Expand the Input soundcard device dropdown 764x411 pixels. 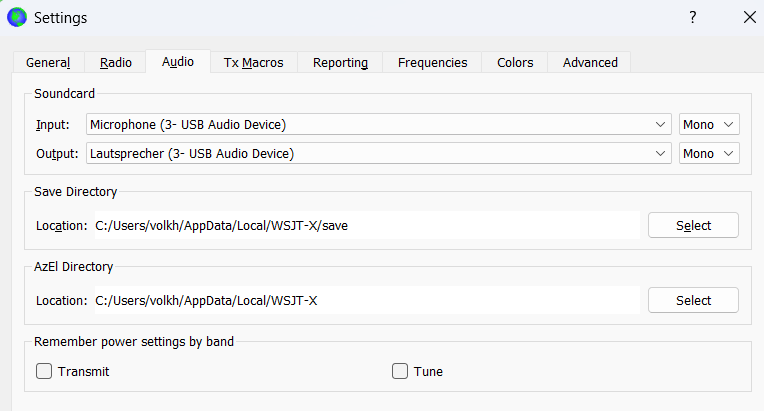378,124
